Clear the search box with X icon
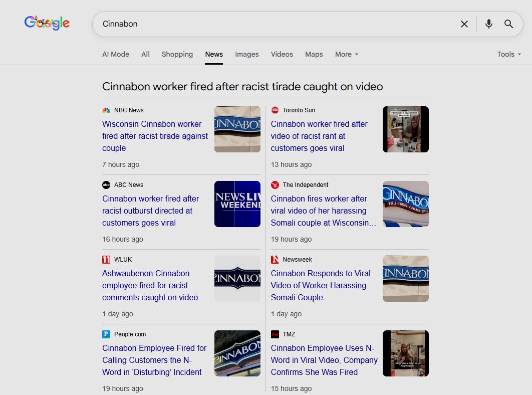The image size is (532, 395). click(x=464, y=24)
